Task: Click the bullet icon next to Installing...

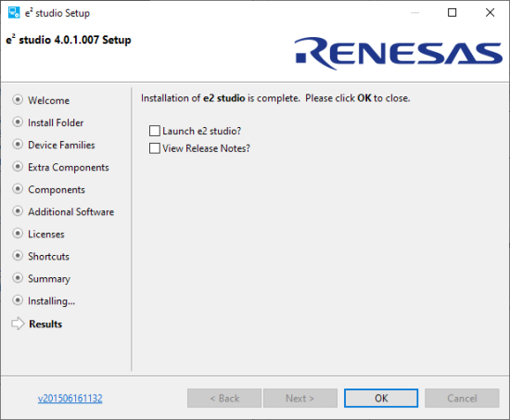Action: (x=18, y=300)
